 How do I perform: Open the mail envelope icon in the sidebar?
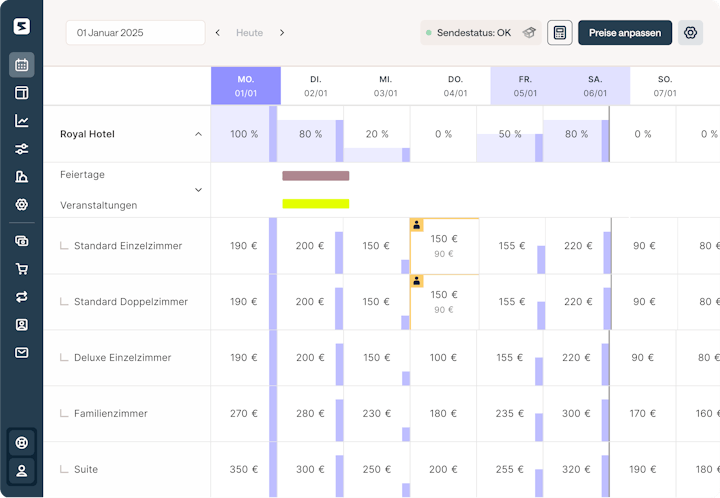tap(22, 353)
